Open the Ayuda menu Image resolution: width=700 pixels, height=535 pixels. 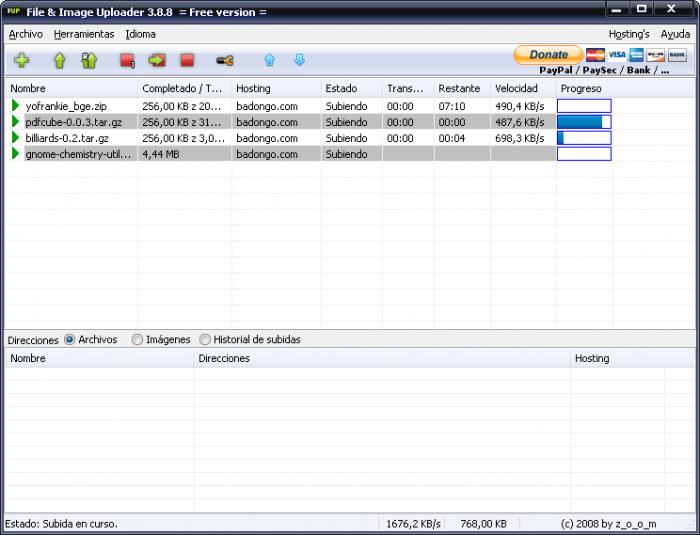tap(675, 34)
